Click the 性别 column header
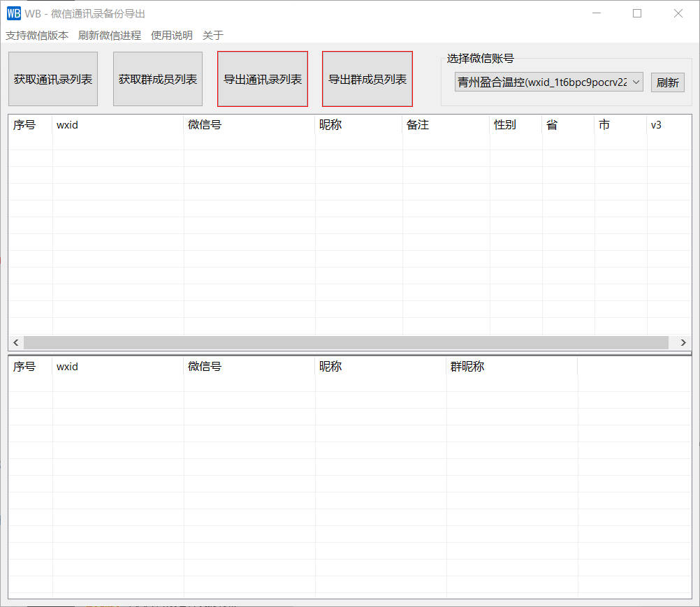 [516, 124]
